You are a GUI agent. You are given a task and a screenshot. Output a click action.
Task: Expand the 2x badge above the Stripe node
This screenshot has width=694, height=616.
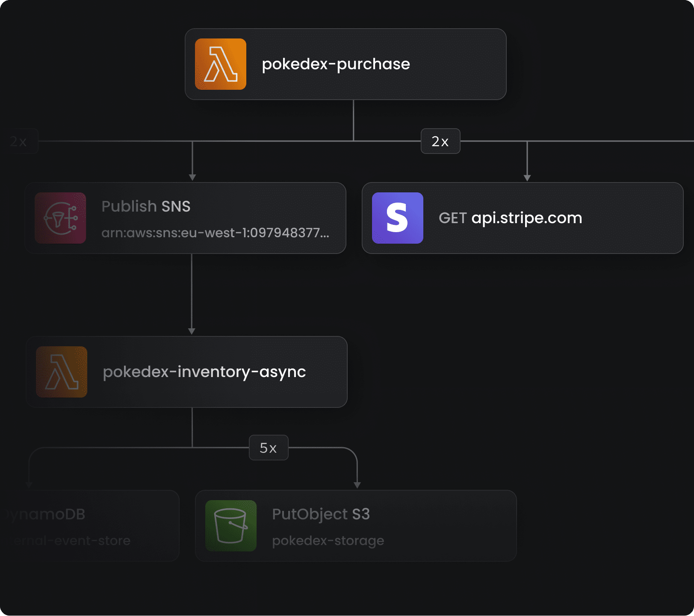coord(440,141)
